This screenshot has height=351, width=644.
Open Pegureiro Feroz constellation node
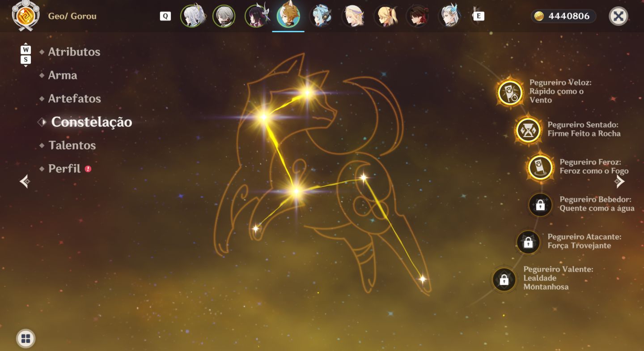[540, 167]
